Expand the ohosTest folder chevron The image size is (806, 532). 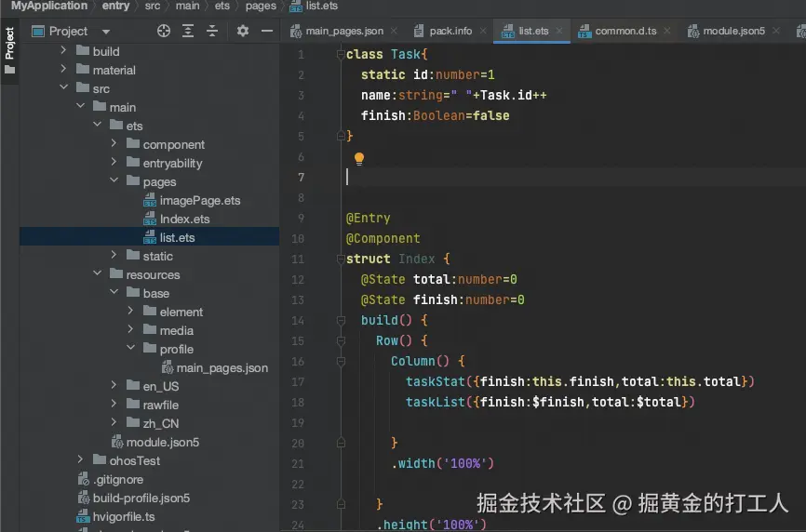tap(80, 459)
